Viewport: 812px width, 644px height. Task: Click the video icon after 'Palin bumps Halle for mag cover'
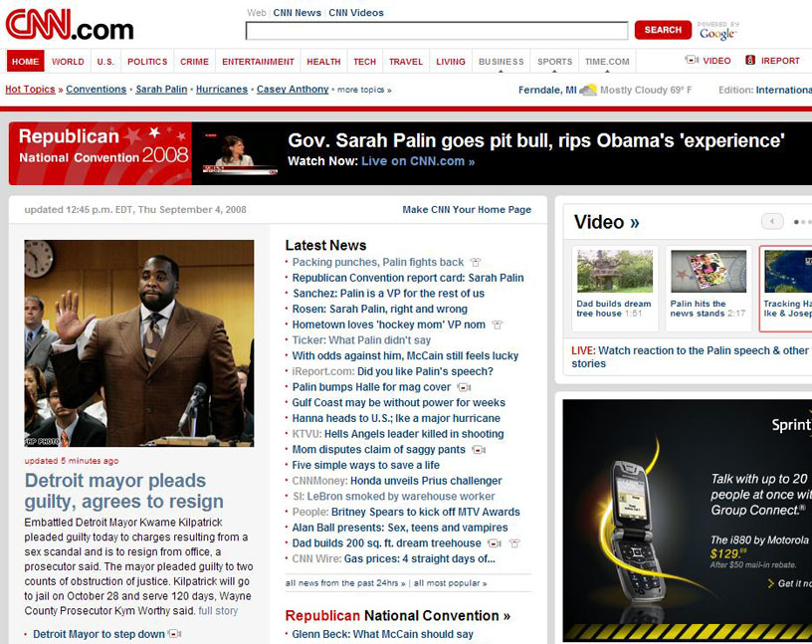pyautogui.click(x=464, y=387)
